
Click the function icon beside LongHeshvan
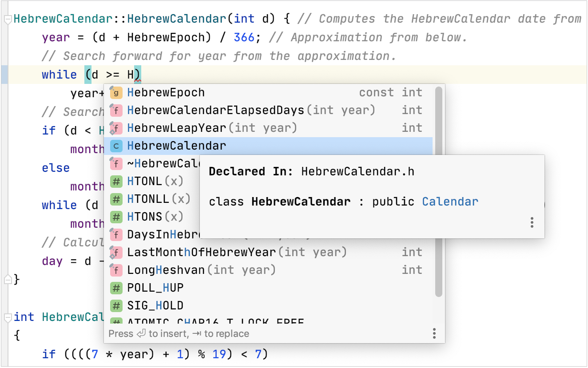pos(116,270)
